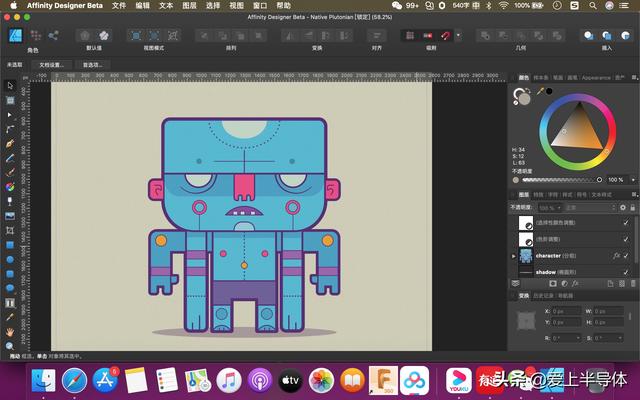Click Insert inside selection icon

pos(625,36)
